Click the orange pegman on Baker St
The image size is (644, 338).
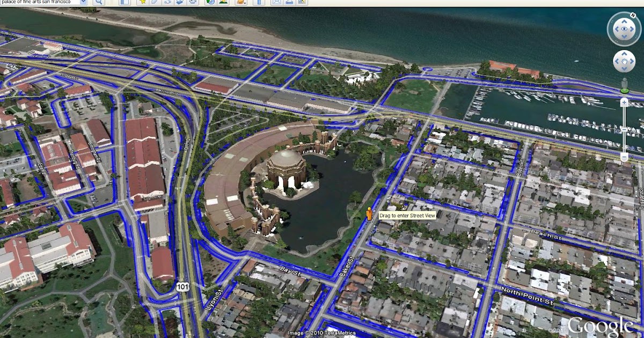tap(369, 214)
